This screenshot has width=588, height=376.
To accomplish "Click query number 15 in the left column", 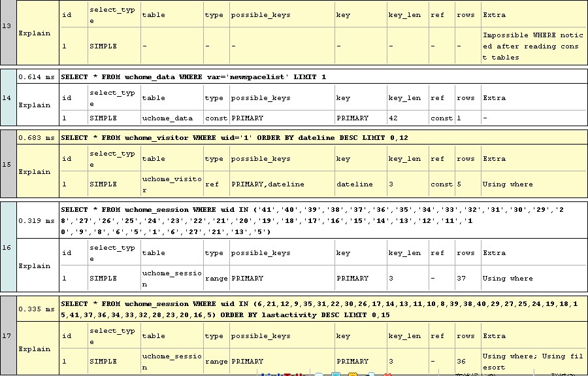I will 8,164.
